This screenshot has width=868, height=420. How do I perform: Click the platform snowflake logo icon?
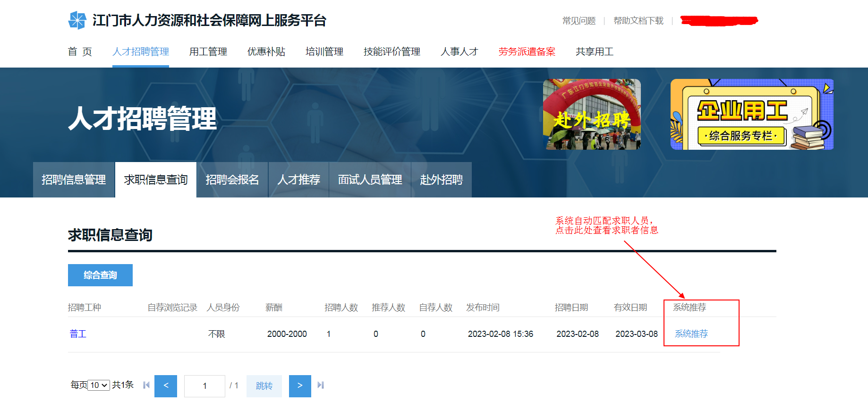[77, 20]
